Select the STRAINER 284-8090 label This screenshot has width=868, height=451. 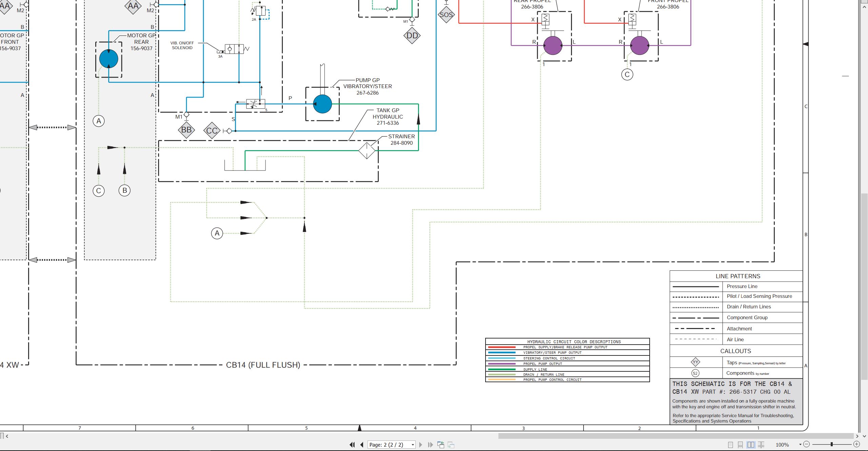pyautogui.click(x=401, y=140)
